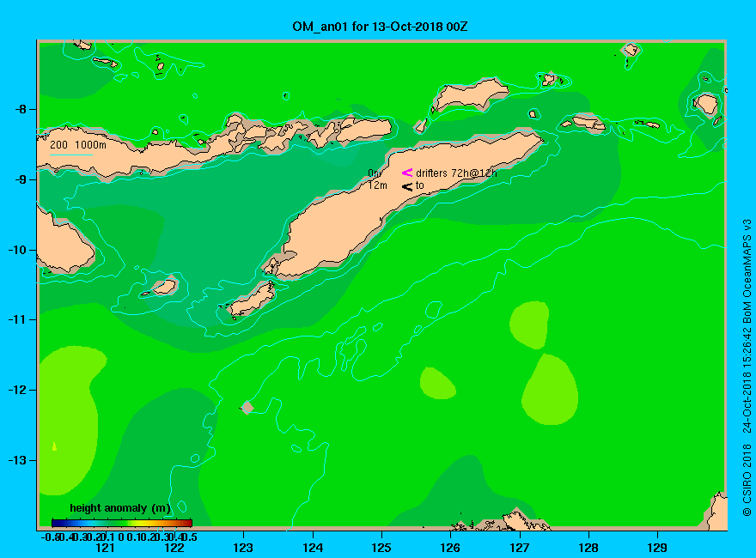Click longitude label 126
This screenshot has width=756, height=558.
pos(450,548)
